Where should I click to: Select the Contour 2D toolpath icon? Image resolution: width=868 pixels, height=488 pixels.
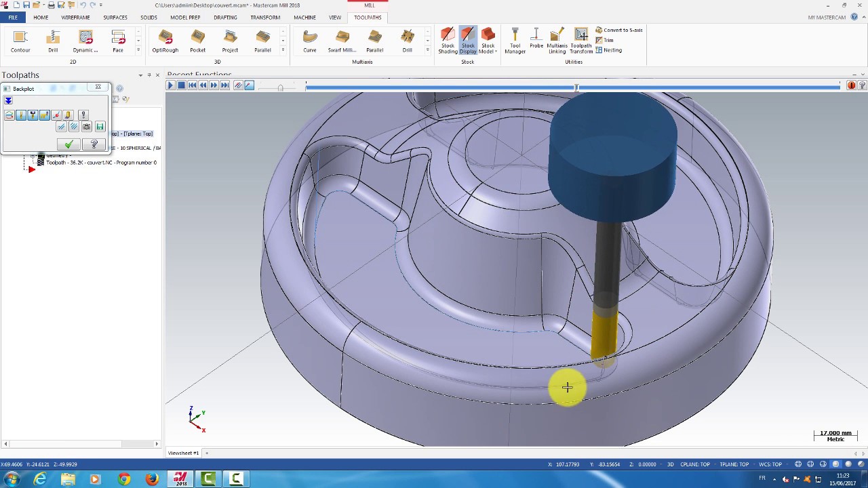pos(20,41)
